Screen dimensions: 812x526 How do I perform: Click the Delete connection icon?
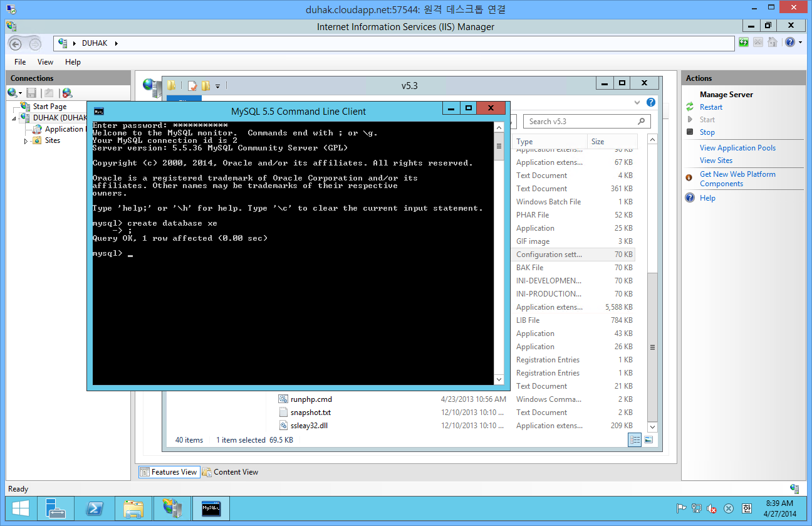[67, 93]
